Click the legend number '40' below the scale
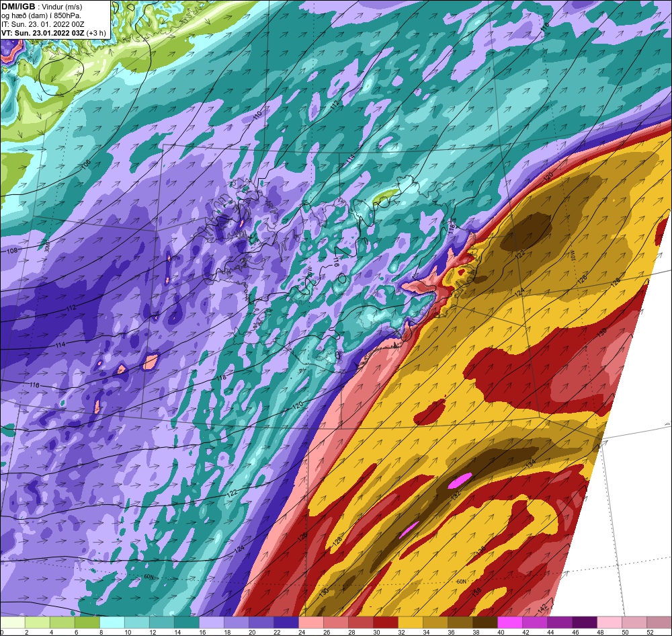Screen dimensions: 672x636 [501, 632]
